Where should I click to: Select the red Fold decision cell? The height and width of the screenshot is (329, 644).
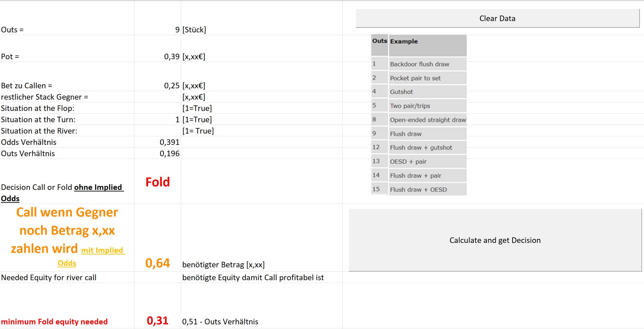click(x=158, y=182)
